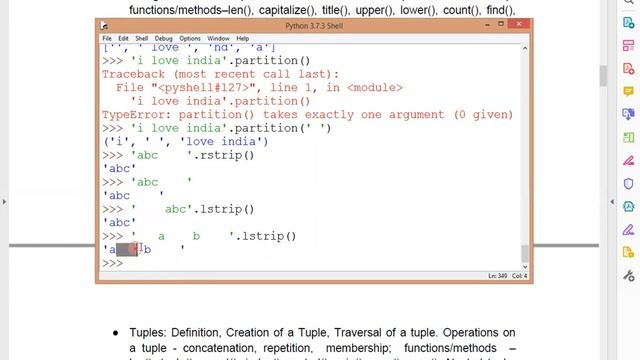The height and width of the screenshot is (360, 640).
Task: Click the Python Shell scrollbar thumb
Action: 525,253
